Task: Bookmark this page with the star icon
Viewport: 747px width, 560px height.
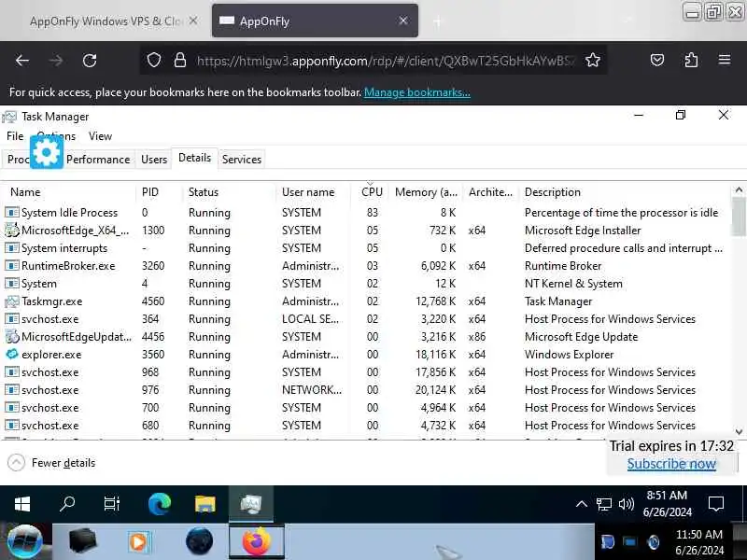Action: click(593, 61)
